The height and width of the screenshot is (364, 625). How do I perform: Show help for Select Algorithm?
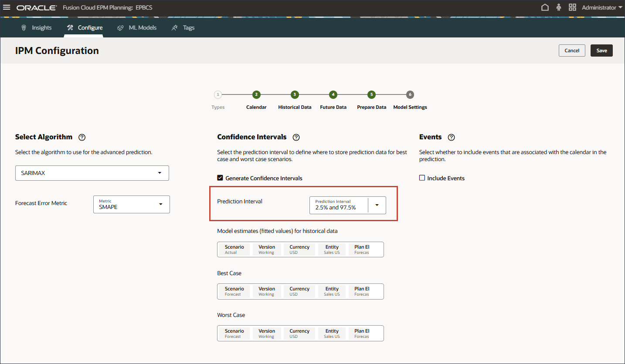pos(82,137)
